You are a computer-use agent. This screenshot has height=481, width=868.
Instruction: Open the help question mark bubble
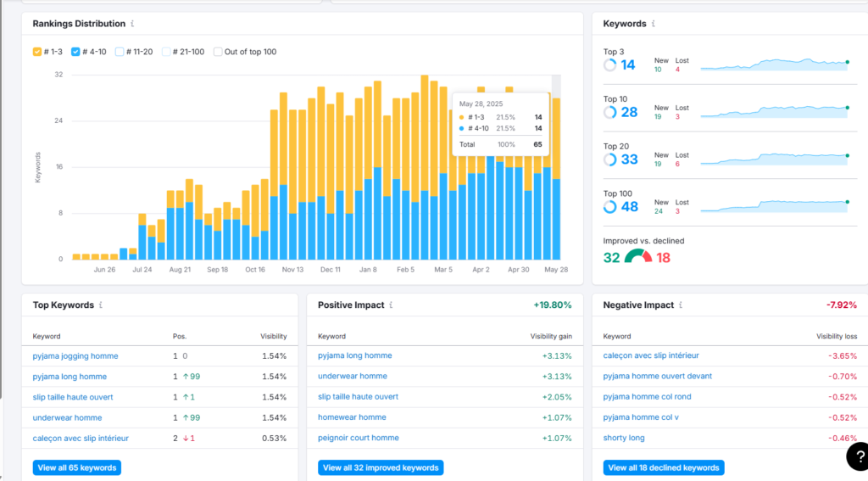(x=858, y=456)
